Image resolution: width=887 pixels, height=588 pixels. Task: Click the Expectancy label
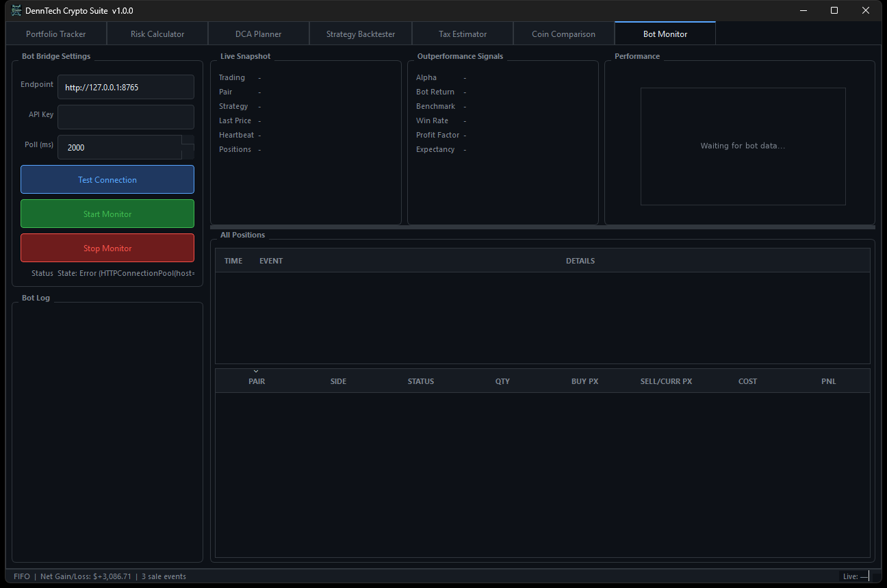pyautogui.click(x=435, y=149)
